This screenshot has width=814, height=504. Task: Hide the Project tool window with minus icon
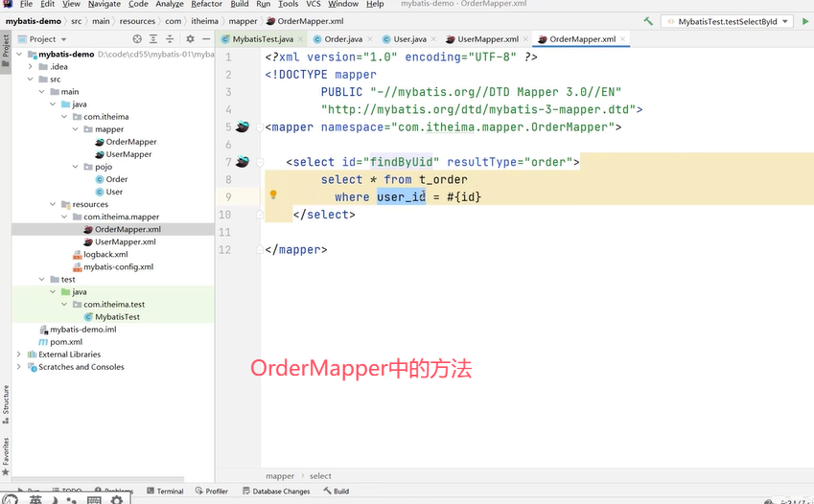point(206,39)
